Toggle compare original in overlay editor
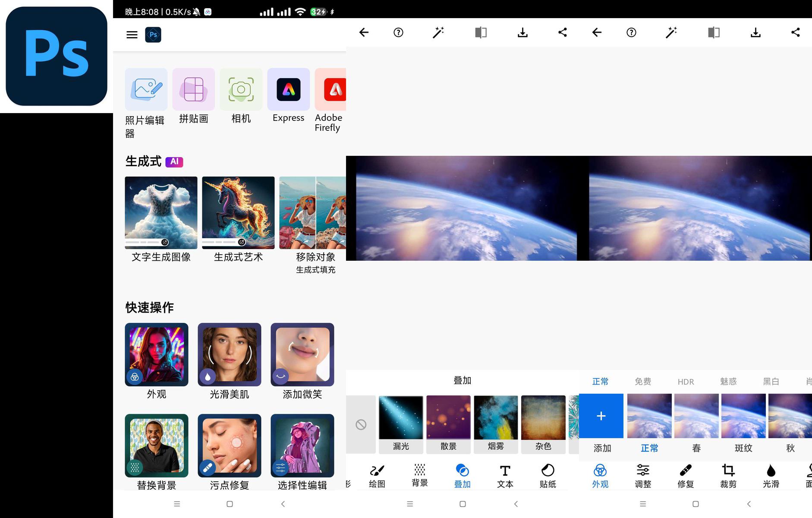Image resolution: width=812 pixels, height=518 pixels. point(481,32)
